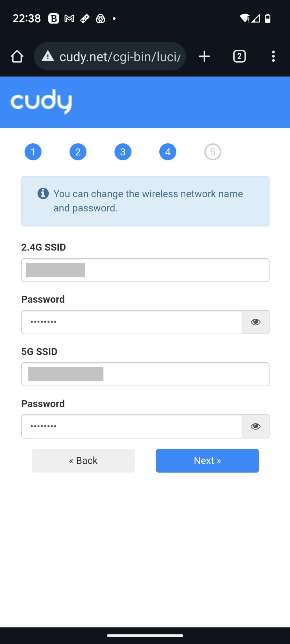Click the 2.4G Password field

(x=132, y=322)
